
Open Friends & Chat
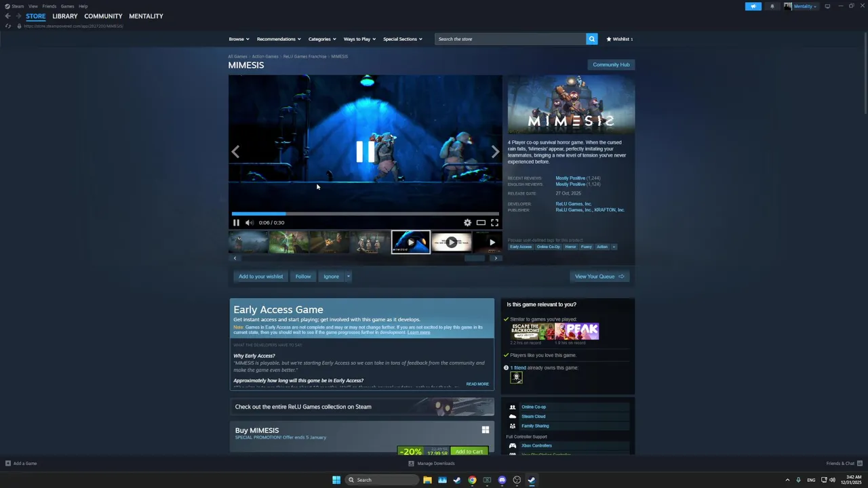844,464
